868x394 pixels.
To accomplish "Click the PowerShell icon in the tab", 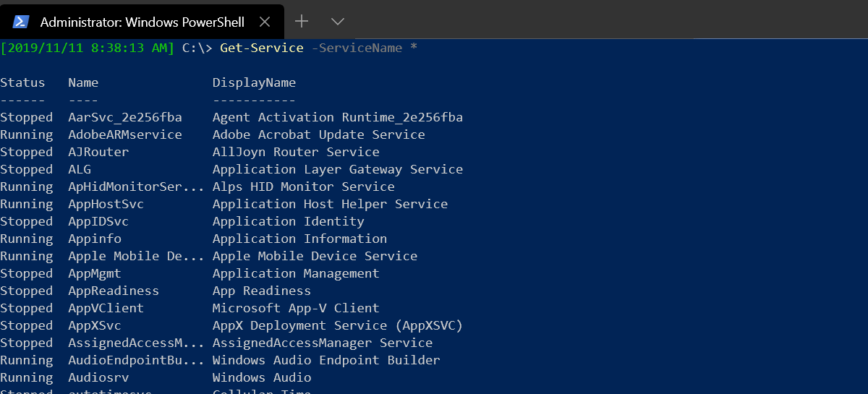I will 22,22.
